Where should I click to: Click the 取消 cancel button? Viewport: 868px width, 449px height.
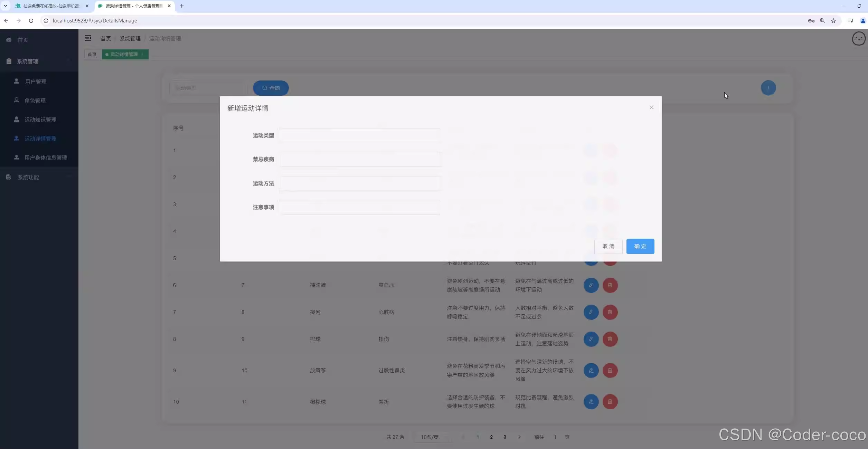(x=608, y=246)
